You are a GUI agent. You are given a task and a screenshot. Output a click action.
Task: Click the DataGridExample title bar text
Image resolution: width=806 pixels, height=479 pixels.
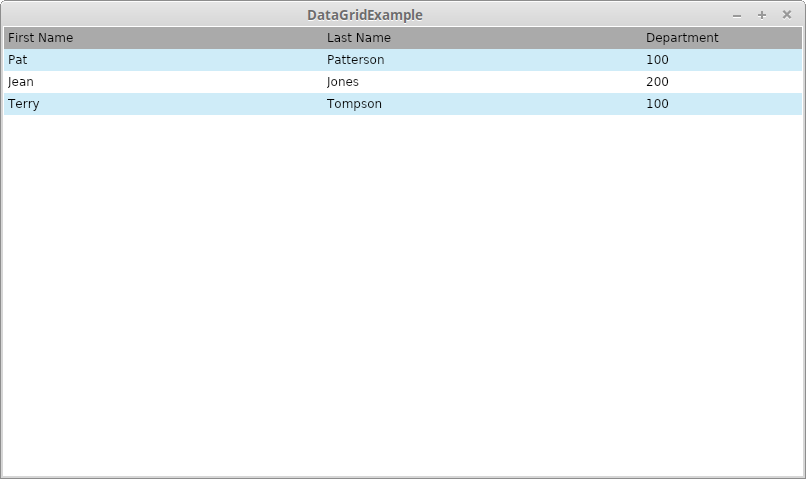[364, 15]
